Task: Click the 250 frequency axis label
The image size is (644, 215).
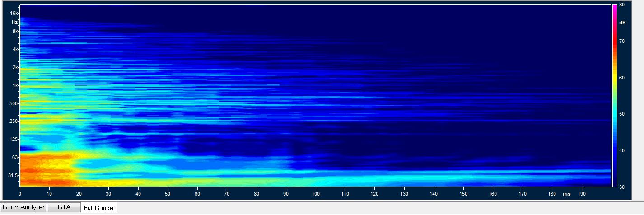Action: pyautogui.click(x=14, y=122)
